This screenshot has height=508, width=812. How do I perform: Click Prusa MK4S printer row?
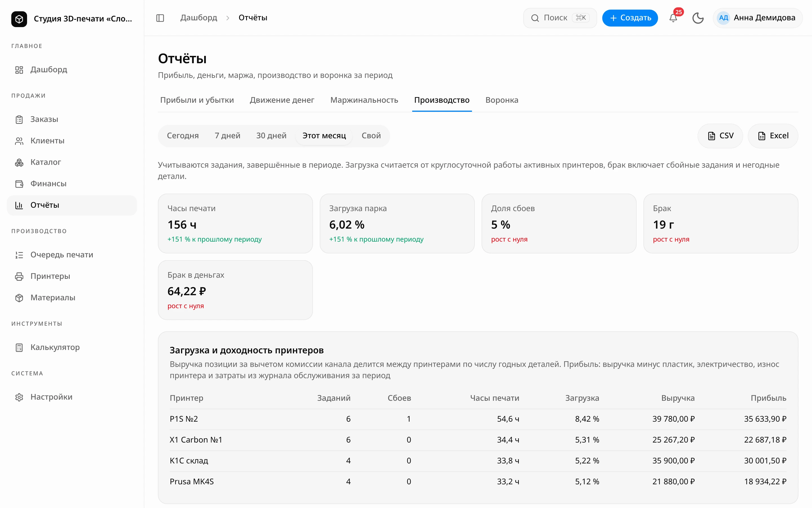point(478,481)
